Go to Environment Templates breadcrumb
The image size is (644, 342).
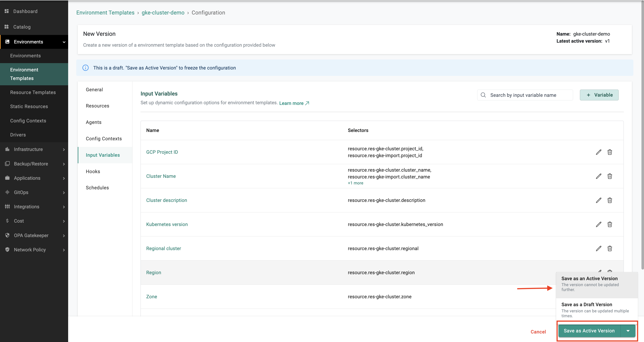tap(105, 13)
